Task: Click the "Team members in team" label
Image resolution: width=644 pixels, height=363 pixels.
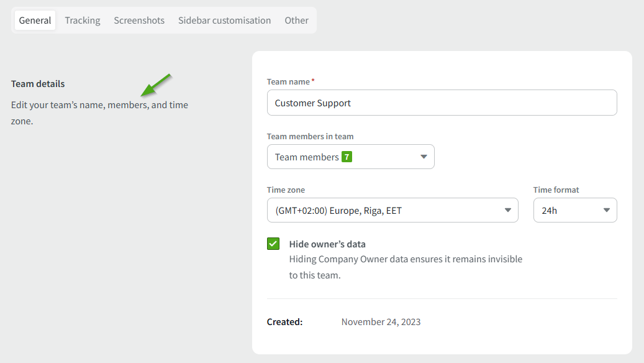Action: (310, 136)
